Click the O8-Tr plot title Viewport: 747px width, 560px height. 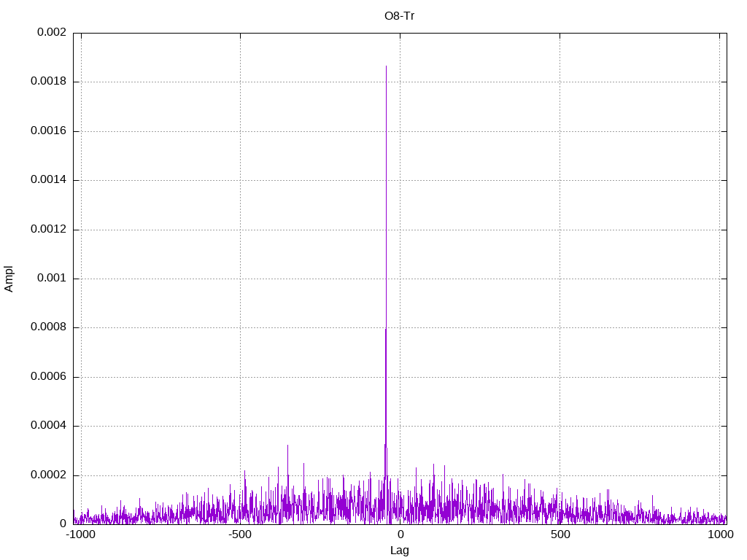(x=399, y=15)
